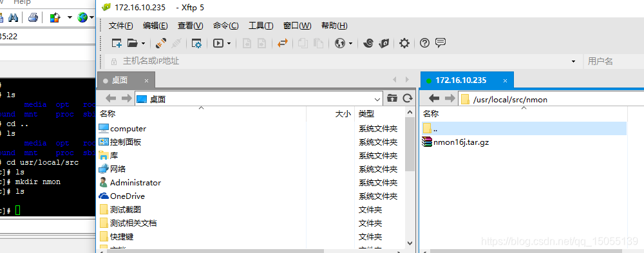644x253 pixels.
Task: Select OneDrive in local list
Action: (128, 196)
